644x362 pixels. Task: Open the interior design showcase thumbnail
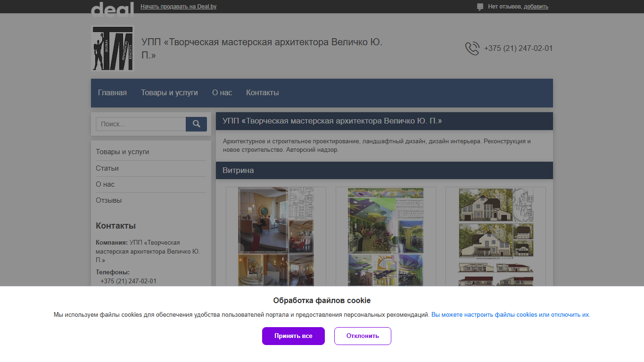pyautogui.click(x=276, y=237)
